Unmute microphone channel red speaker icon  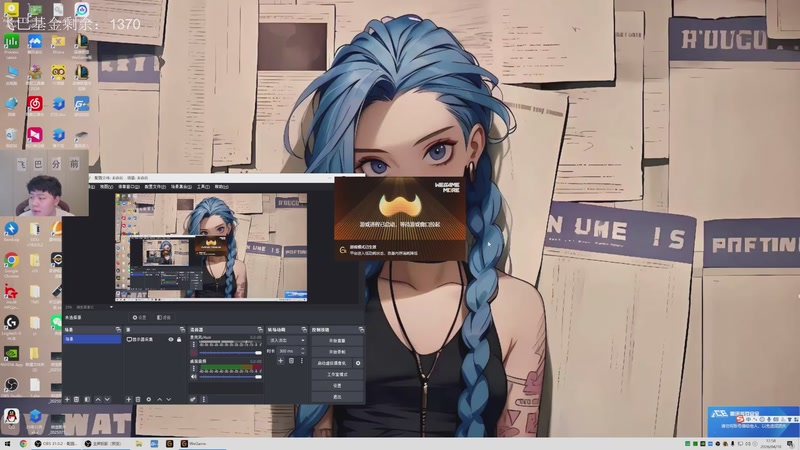pyautogui.click(x=193, y=353)
